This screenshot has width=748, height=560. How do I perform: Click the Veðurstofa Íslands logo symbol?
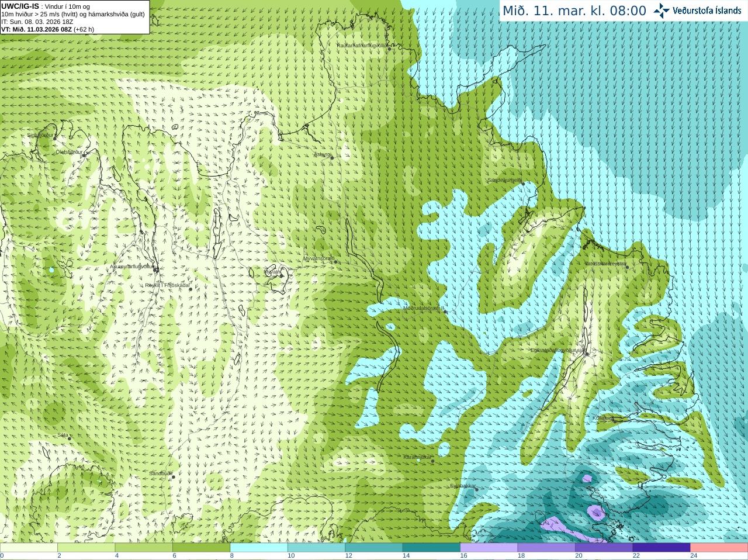click(x=662, y=11)
